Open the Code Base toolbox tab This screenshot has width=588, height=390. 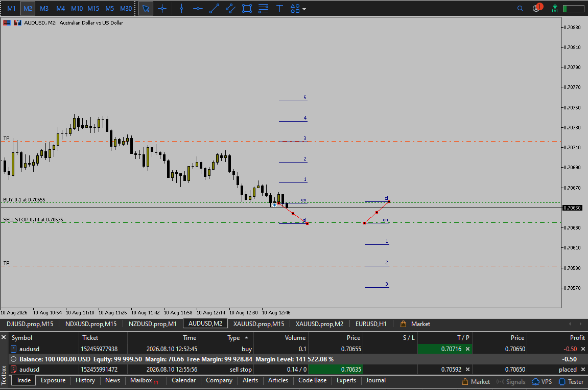pyautogui.click(x=312, y=380)
